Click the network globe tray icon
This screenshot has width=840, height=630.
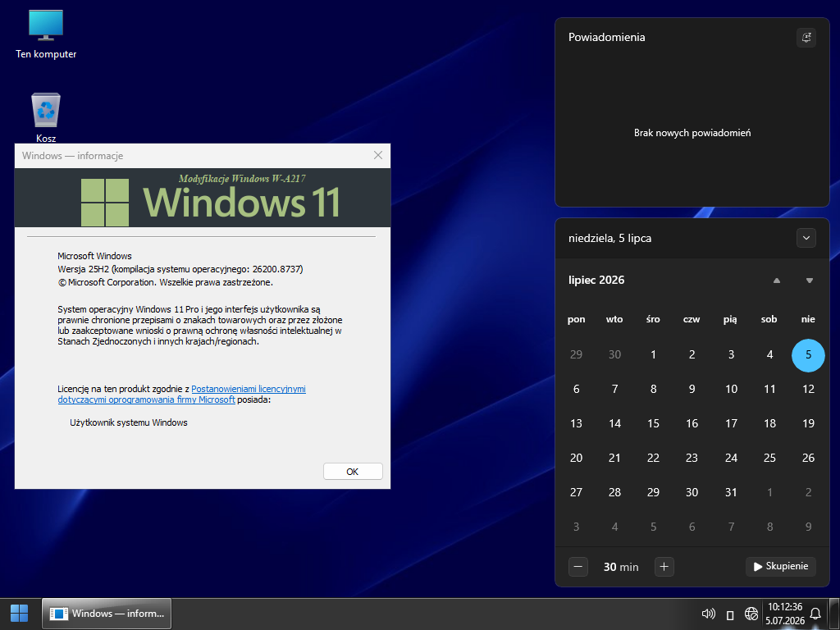click(x=751, y=614)
